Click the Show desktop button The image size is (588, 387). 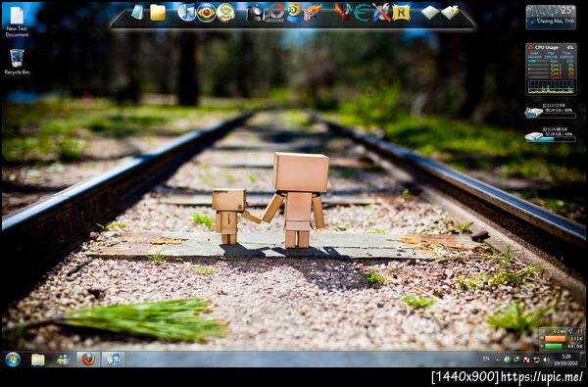pyautogui.click(x=583, y=360)
